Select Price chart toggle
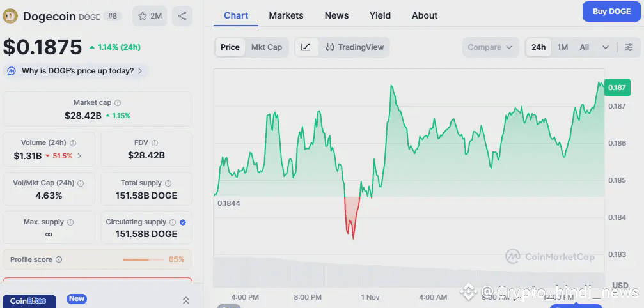The image size is (644, 308). pyautogui.click(x=230, y=47)
